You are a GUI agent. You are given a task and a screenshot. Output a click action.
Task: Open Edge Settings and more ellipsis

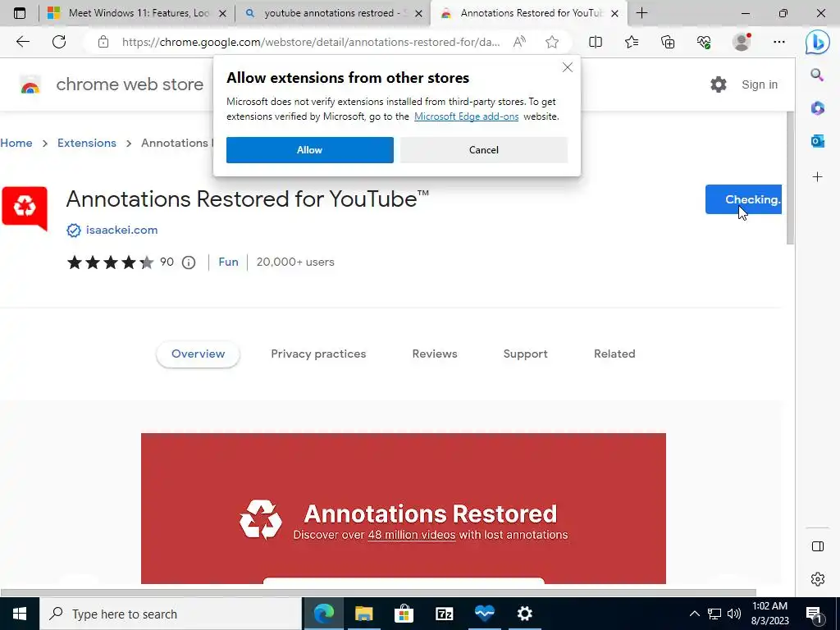pyautogui.click(x=779, y=42)
